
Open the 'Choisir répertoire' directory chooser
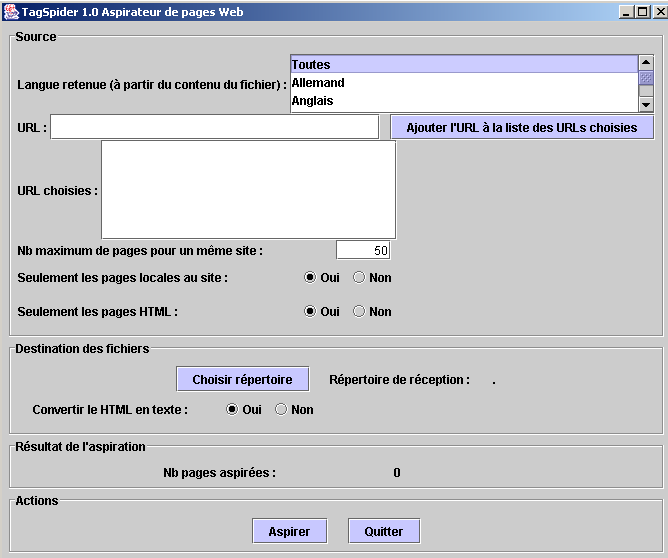coord(242,380)
